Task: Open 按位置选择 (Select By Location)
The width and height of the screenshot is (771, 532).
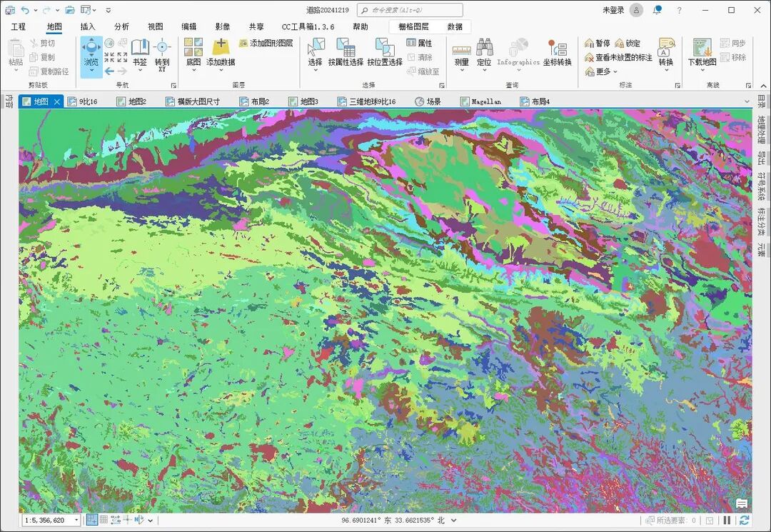Action: tap(385, 53)
